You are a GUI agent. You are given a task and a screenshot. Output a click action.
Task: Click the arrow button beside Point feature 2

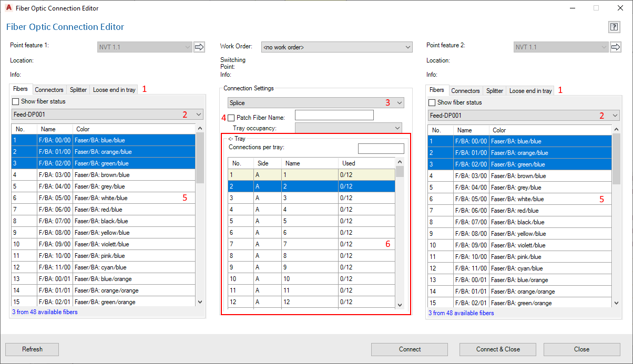coord(616,47)
